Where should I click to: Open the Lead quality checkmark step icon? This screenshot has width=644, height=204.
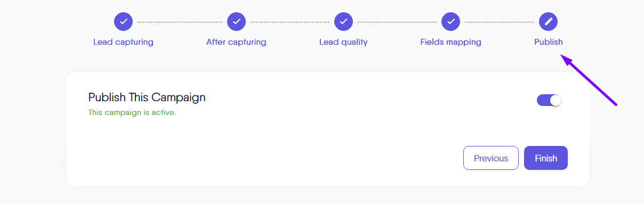pos(343,22)
